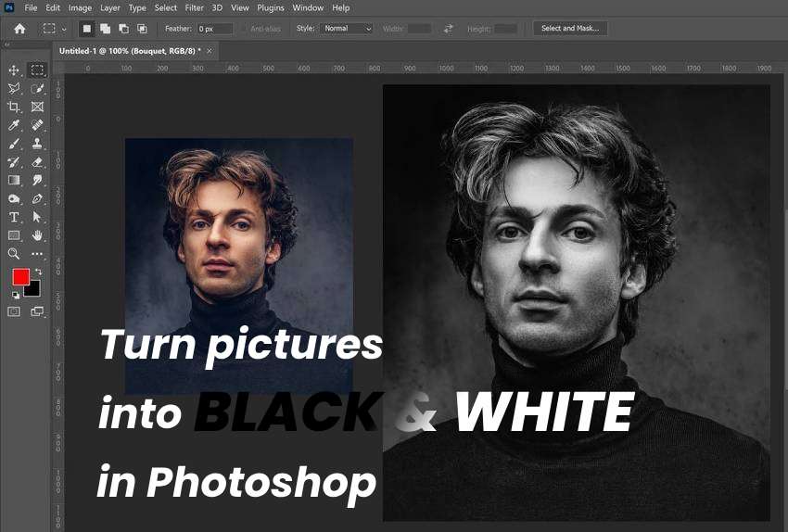Select the Zoom magnifier tool
This screenshot has width=788, height=532.
(x=14, y=254)
